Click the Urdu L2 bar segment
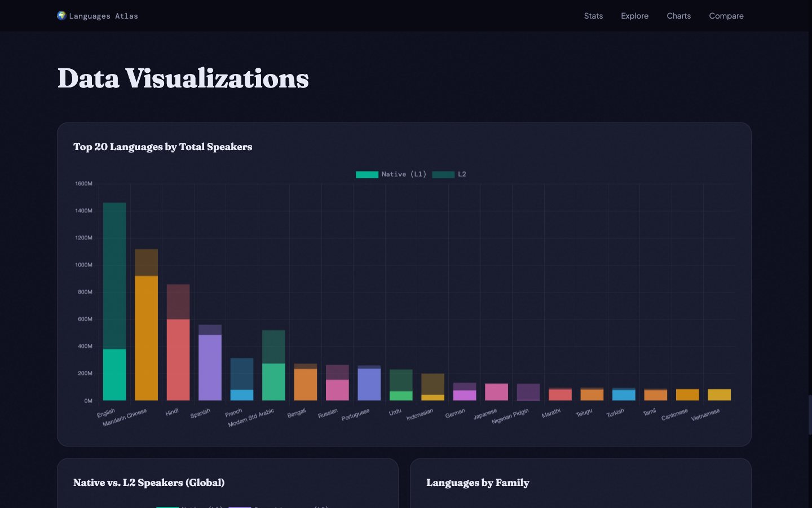Image resolution: width=812 pixels, height=508 pixels. (x=401, y=380)
